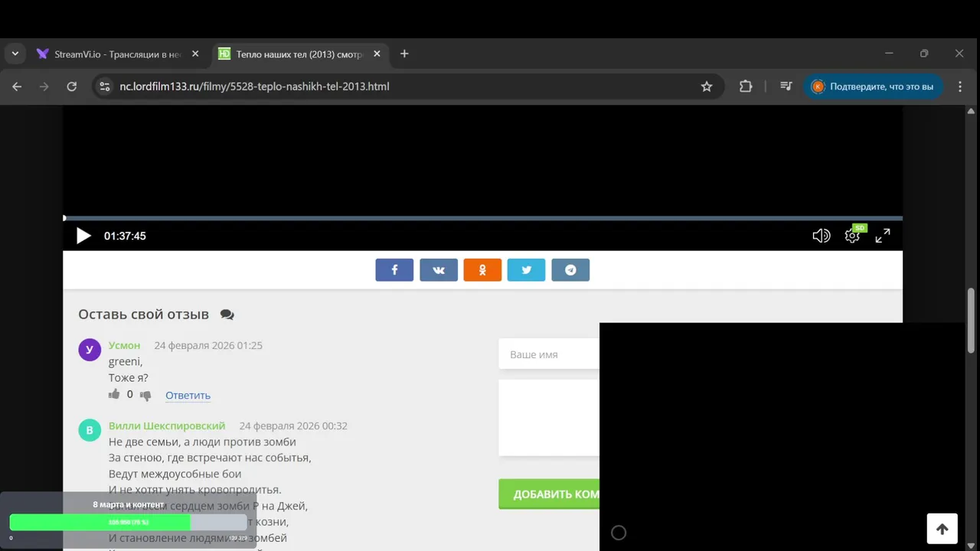Switch to the StreamVi.io tab
Image resolution: width=980 pixels, height=551 pixels.
click(x=117, y=54)
